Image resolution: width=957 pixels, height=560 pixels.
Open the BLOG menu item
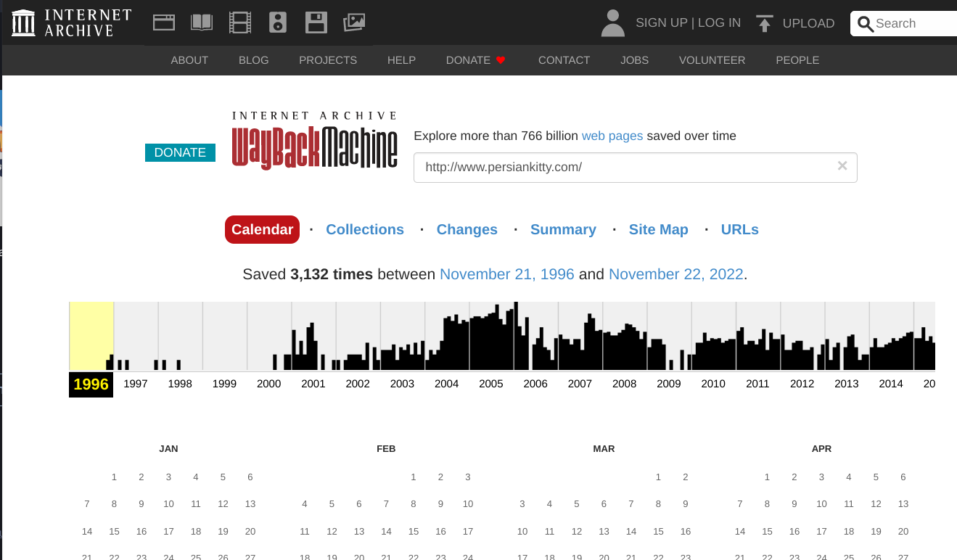click(x=254, y=60)
